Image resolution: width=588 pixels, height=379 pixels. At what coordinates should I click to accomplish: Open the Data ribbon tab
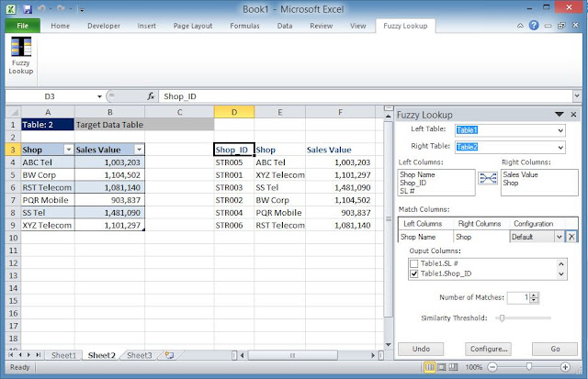point(285,26)
